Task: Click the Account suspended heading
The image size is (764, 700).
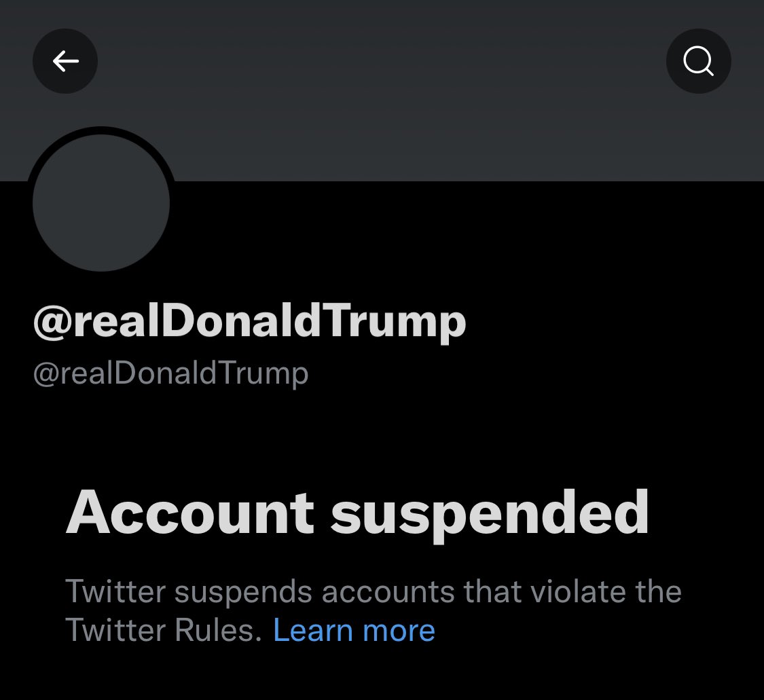Action: click(x=357, y=514)
